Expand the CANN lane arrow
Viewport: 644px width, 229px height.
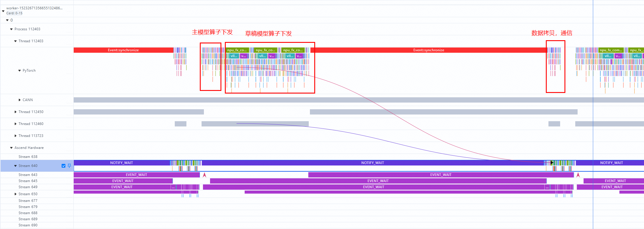coord(20,100)
